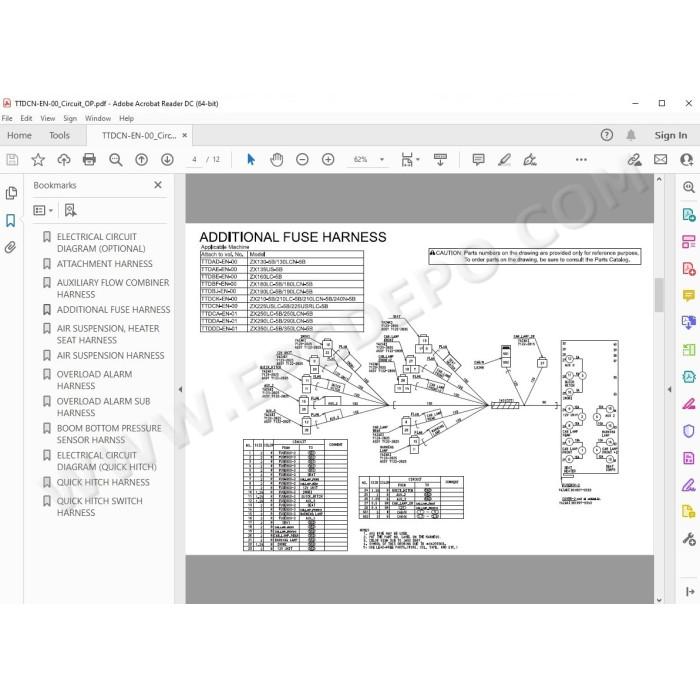Open the Sign menu
Screen dimensions: 700x700
coord(70,118)
